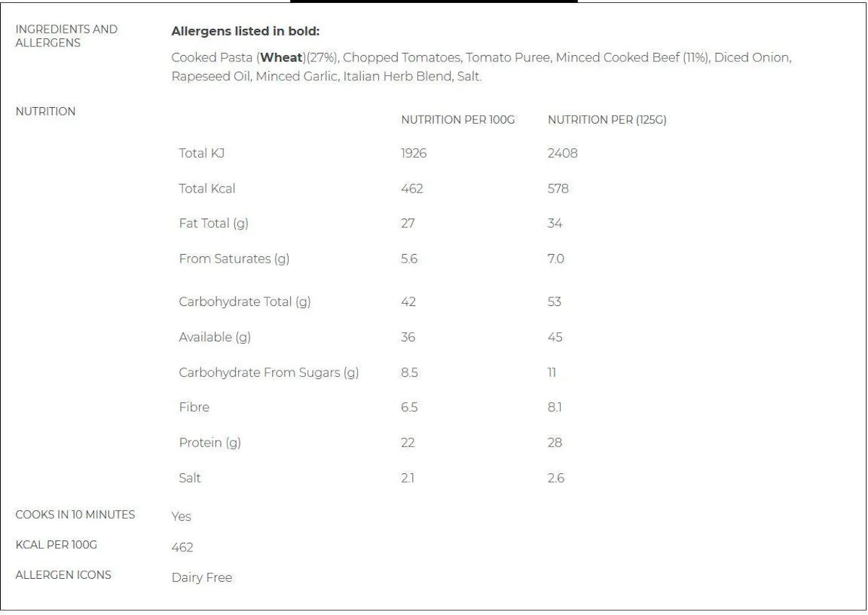Select the Nutrition Per (125G) column header
Screen dimensions: 868x615
pyautogui.click(x=607, y=120)
